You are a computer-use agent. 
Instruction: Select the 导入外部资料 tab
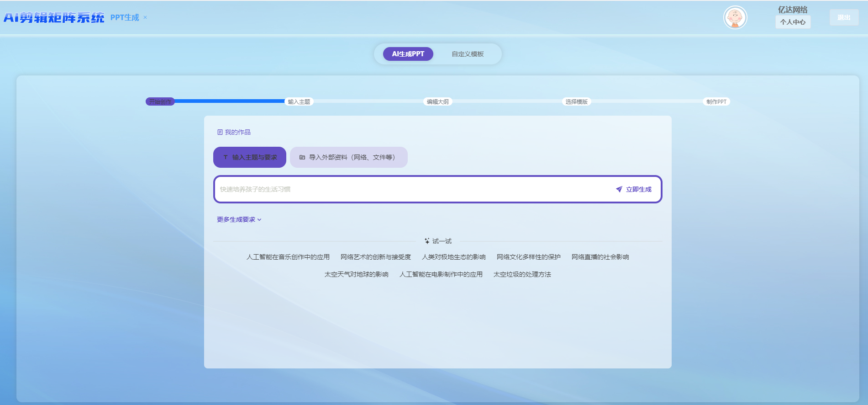(348, 157)
